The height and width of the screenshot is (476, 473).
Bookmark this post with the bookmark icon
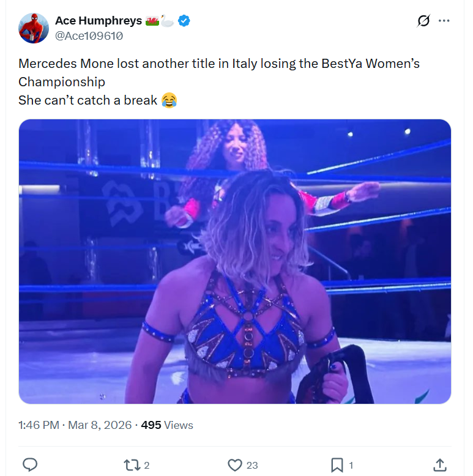coord(337,465)
